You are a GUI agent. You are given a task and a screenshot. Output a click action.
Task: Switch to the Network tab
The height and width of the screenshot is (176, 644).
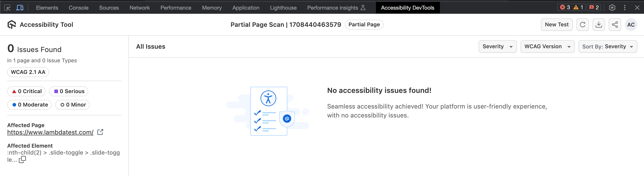click(x=139, y=8)
